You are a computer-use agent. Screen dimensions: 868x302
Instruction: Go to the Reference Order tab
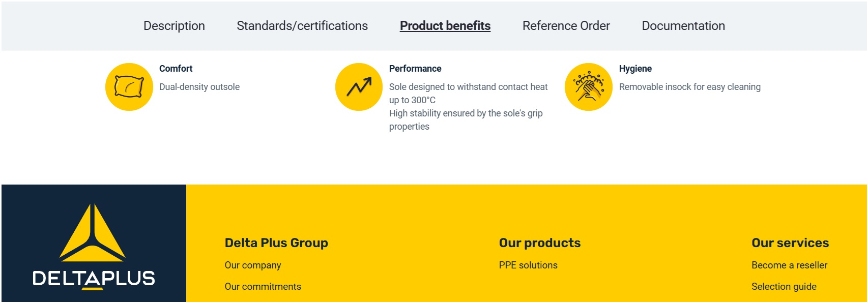566,26
